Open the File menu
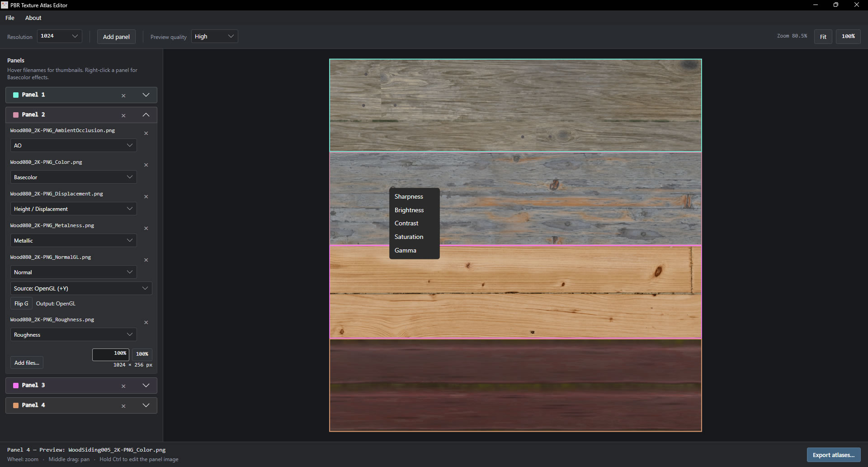This screenshot has width=868, height=467. [x=10, y=18]
